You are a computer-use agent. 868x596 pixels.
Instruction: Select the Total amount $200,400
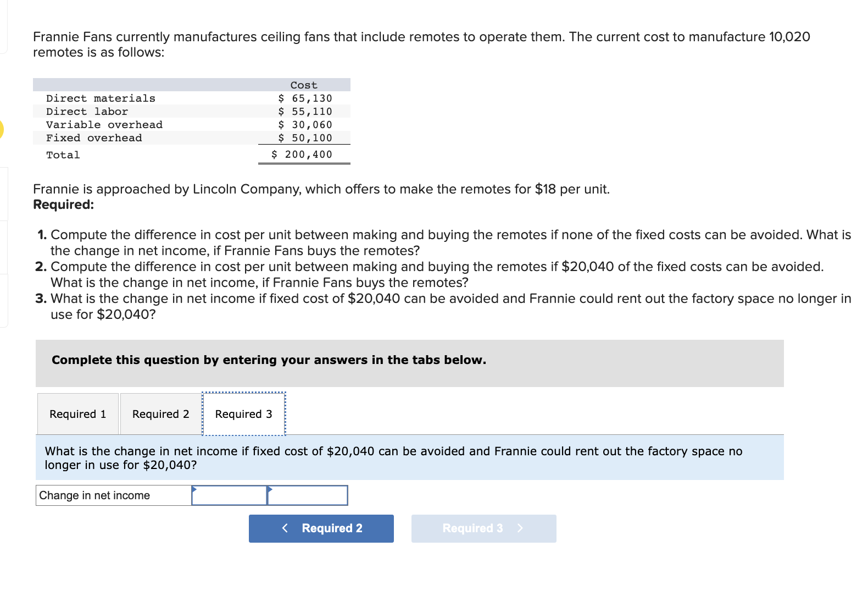[301, 154]
